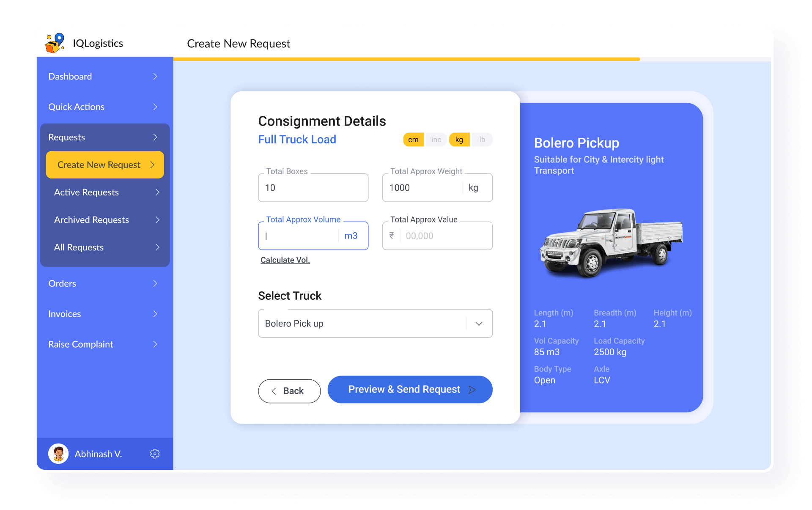Click the yellow progress bar at top
The height and width of the screenshot is (510, 812).
click(x=406, y=59)
